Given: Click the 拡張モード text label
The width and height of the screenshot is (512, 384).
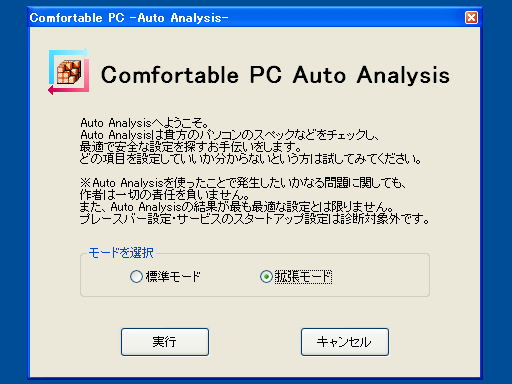Looking at the screenshot, I should pyautogui.click(x=303, y=277).
